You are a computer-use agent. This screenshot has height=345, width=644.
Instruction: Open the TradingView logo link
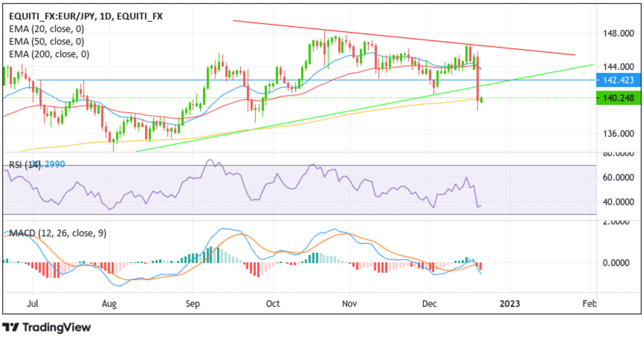[x=47, y=327]
